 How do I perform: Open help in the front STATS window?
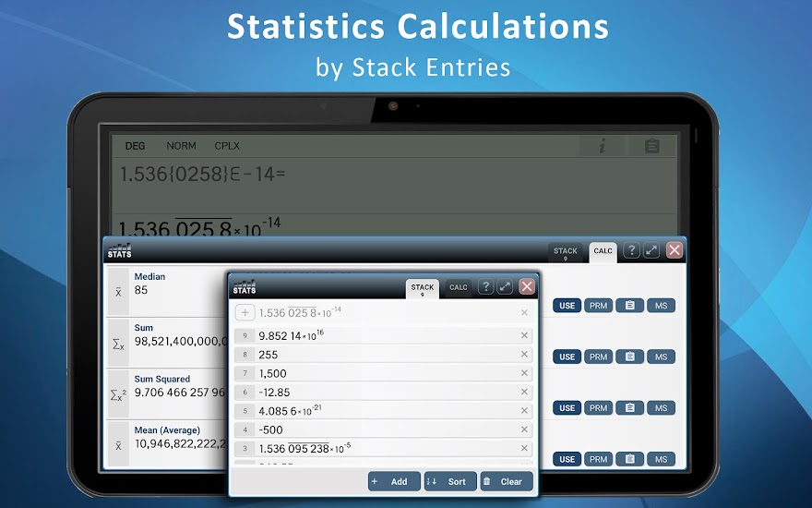(485, 286)
